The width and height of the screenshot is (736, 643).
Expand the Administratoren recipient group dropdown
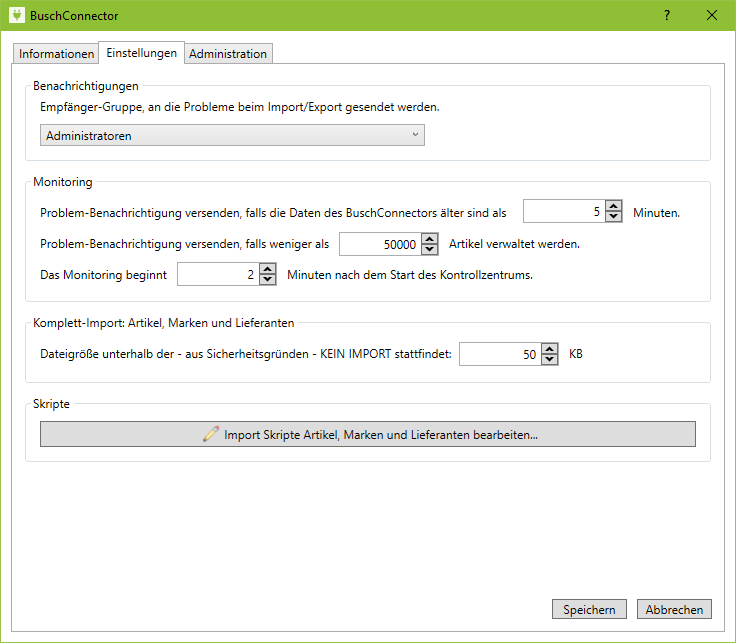(x=232, y=135)
